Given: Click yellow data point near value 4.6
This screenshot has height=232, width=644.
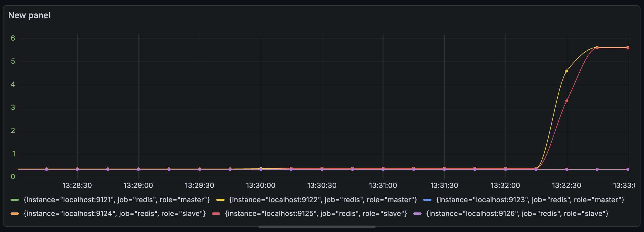Looking at the screenshot, I should [x=567, y=71].
